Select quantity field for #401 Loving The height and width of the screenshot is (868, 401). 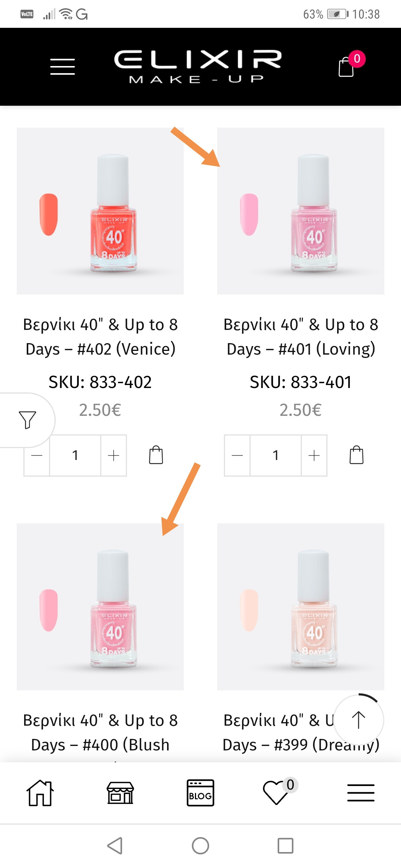[276, 455]
